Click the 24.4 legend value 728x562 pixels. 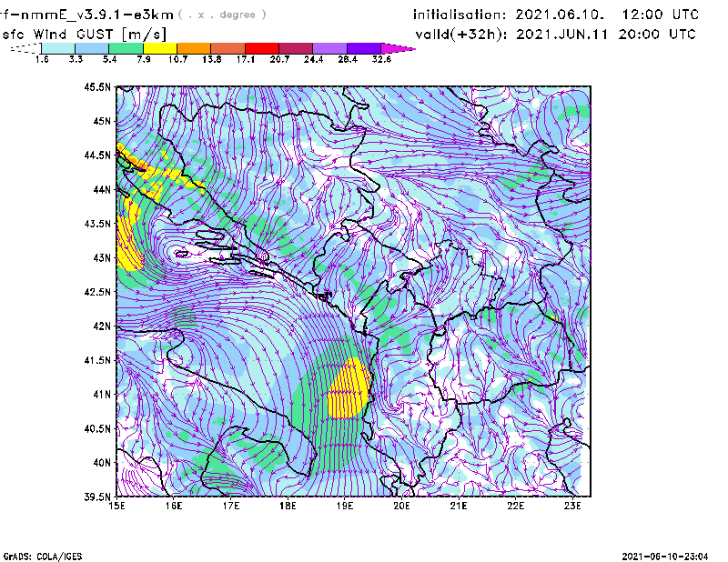[313, 59]
